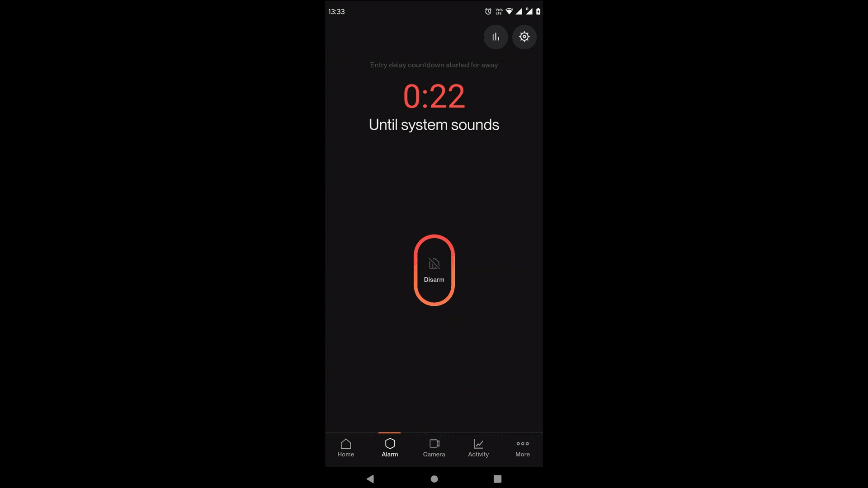Open the More menu
Viewport: 868px width, 488px height.
(x=522, y=447)
